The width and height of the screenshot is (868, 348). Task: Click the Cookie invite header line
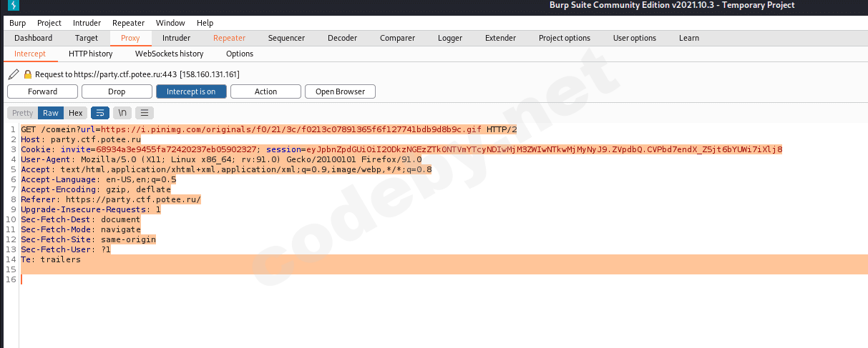coord(401,149)
